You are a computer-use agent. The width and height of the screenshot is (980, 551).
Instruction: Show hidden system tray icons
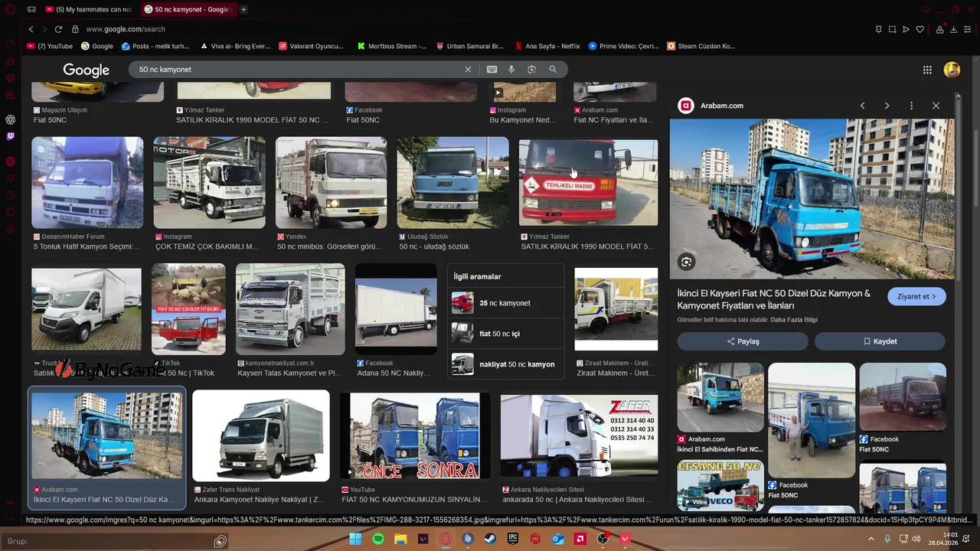871,539
